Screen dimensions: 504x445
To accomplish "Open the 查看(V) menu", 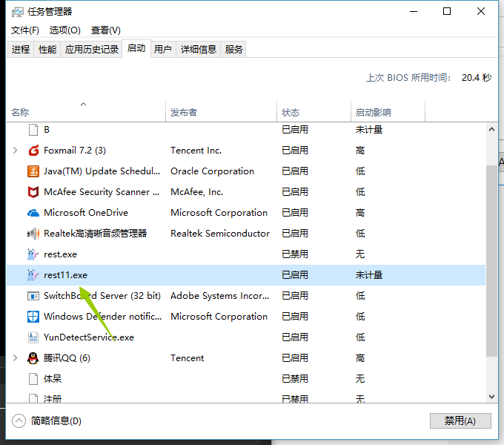I will [105, 30].
